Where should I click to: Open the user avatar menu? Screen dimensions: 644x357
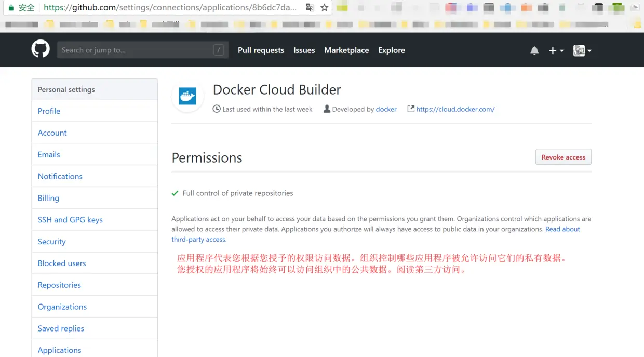pyautogui.click(x=582, y=50)
